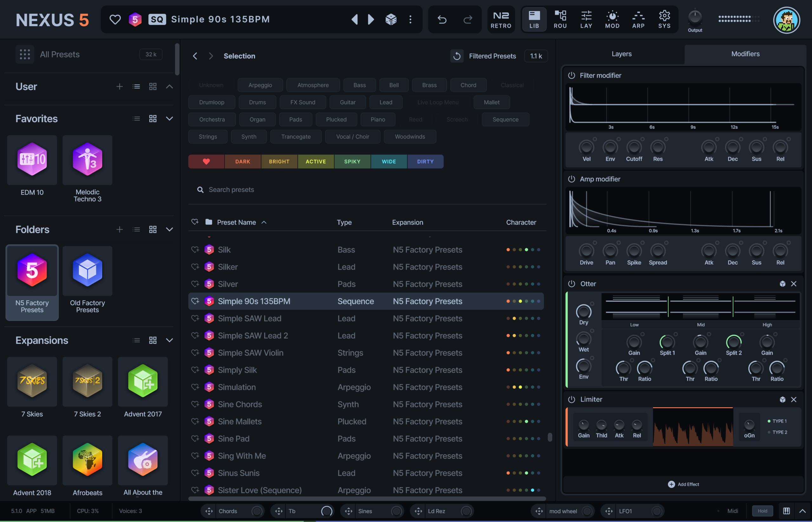
Task: Select TYPE 2 in the Limiter
Action: pyautogui.click(x=778, y=432)
